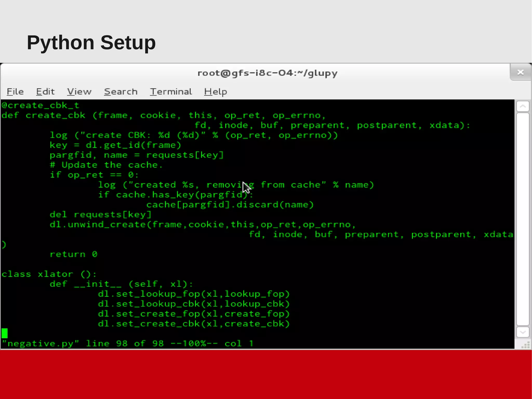Click the 'negative.py' status line
The width and height of the screenshot is (532, 399).
128,343
